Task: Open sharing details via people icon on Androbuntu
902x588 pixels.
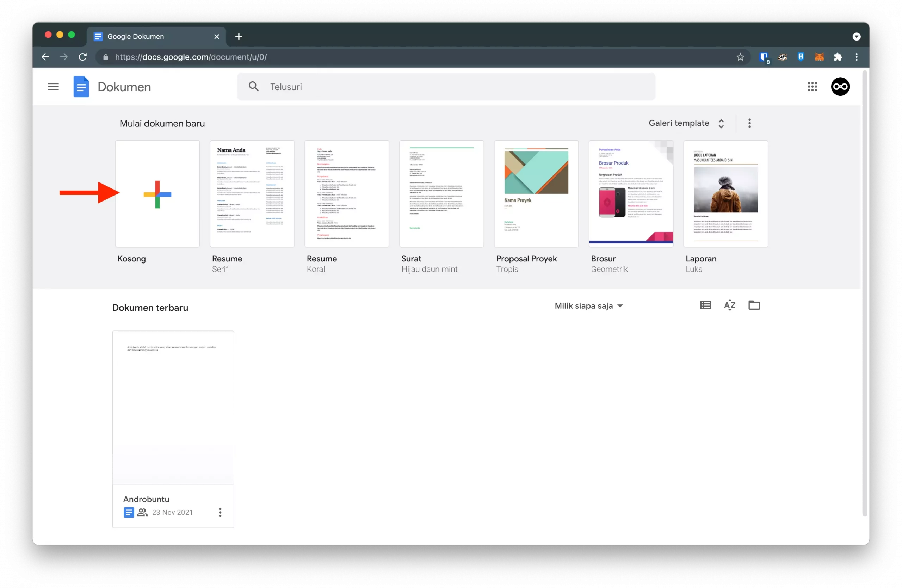Action: coord(142,512)
